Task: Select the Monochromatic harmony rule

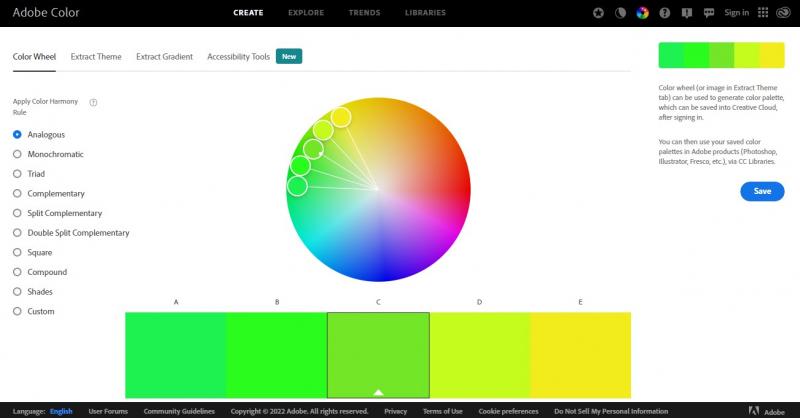Action: point(48,154)
